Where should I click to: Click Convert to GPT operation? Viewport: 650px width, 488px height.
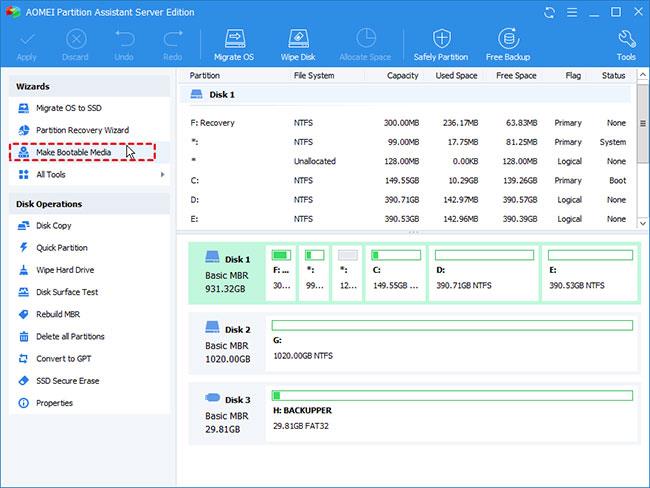click(89, 359)
